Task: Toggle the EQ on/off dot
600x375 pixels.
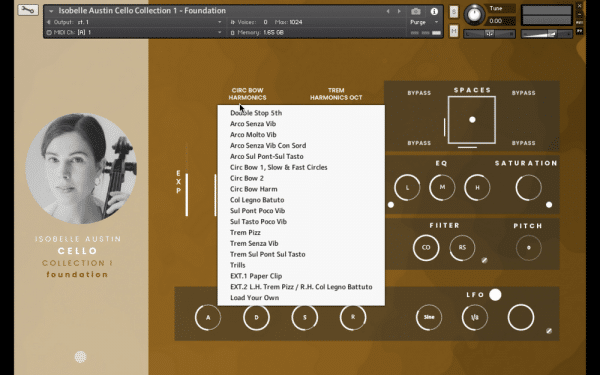Action: coord(391,205)
